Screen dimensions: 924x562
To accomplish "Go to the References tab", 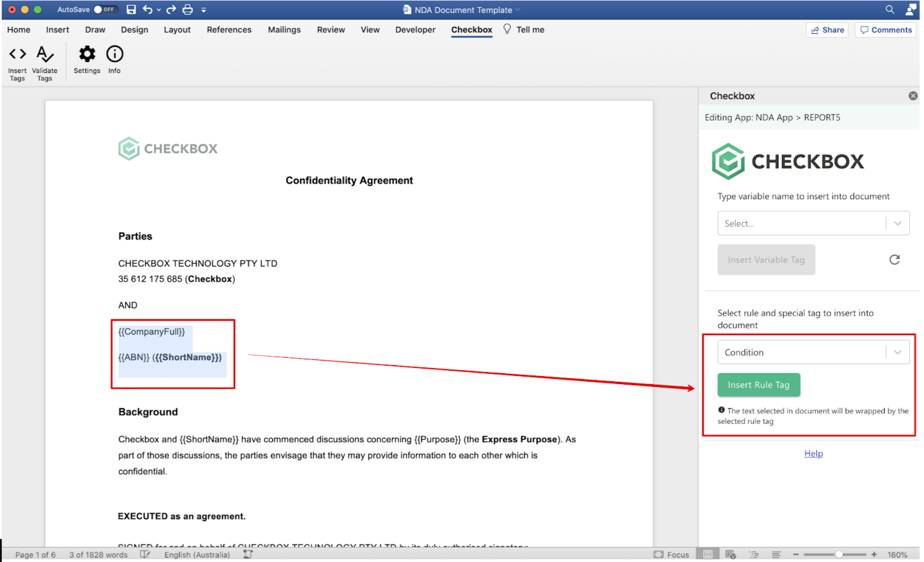I will [229, 30].
